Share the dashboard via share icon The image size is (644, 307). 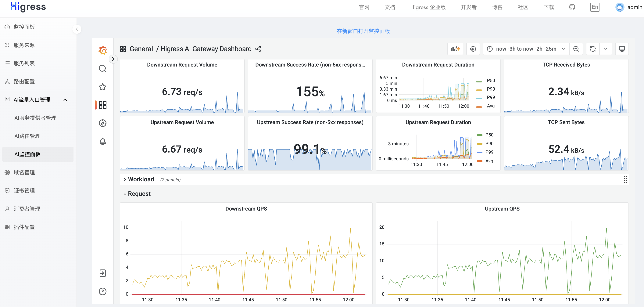pos(258,49)
